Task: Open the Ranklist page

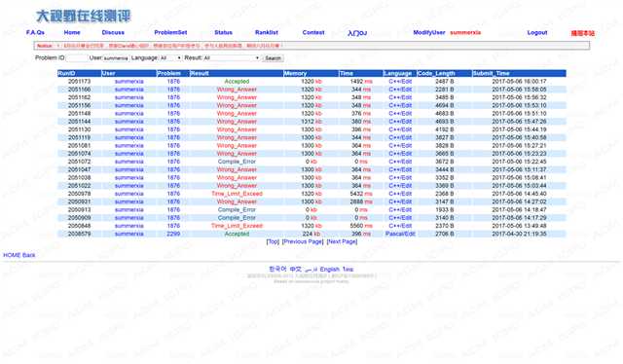Action: [266, 32]
